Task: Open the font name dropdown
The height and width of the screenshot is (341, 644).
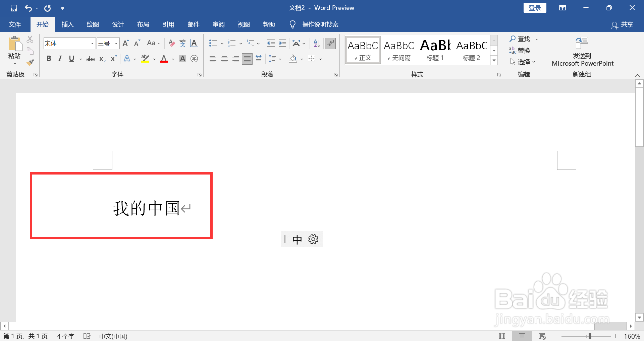Action: pos(92,43)
